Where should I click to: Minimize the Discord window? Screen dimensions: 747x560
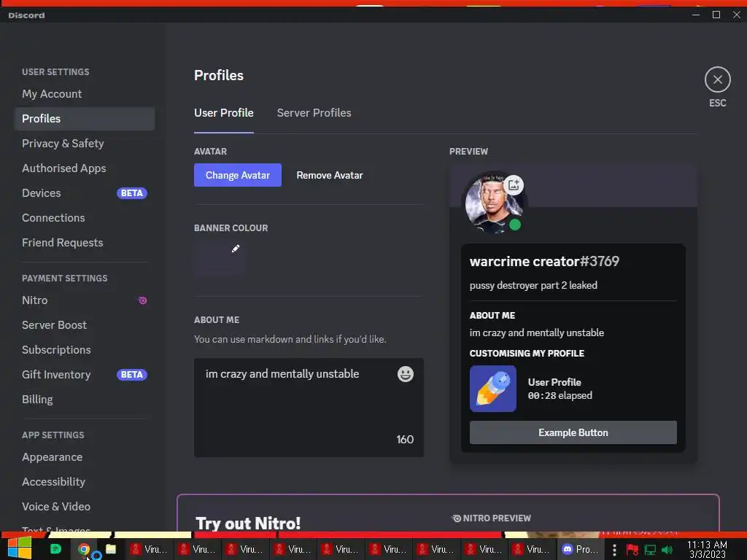[695, 15]
